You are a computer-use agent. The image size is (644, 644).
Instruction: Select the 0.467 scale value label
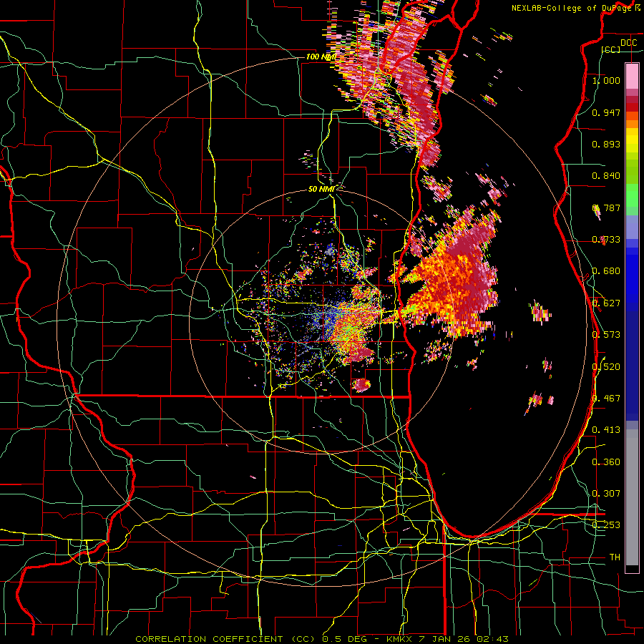[606, 399]
